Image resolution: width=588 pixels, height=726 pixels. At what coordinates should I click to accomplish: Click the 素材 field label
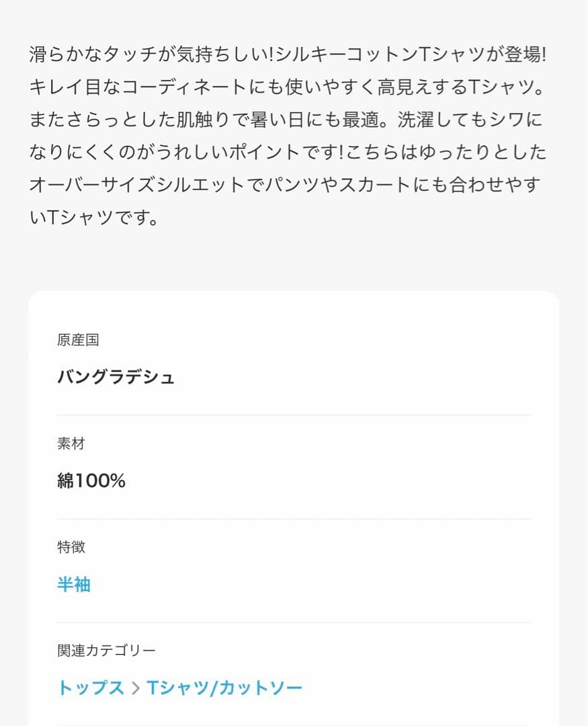click(x=71, y=444)
